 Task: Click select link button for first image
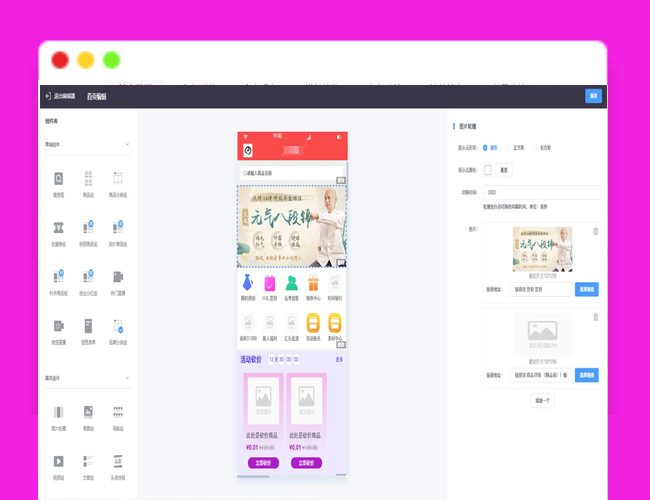[x=587, y=289]
